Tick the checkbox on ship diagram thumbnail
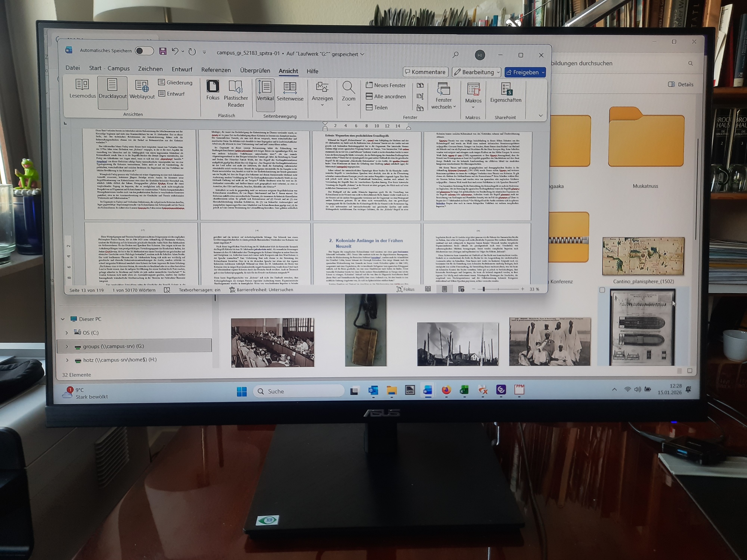The height and width of the screenshot is (560, 747). tap(602, 290)
